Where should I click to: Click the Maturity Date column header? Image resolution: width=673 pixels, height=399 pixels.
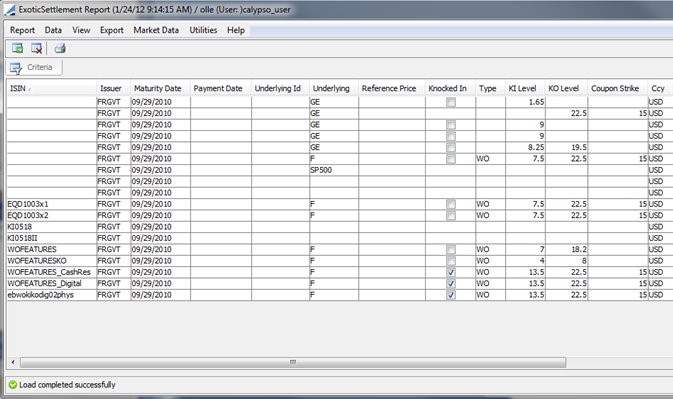160,88
